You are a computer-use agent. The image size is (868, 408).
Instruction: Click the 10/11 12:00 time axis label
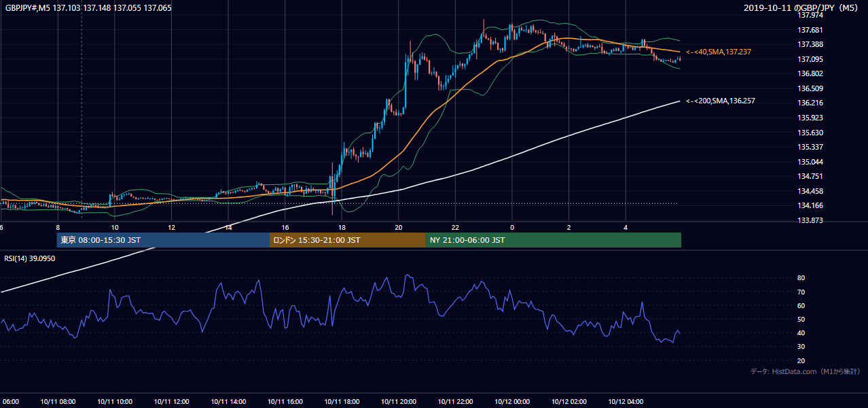pyautogui.click(x=171, y=401)
